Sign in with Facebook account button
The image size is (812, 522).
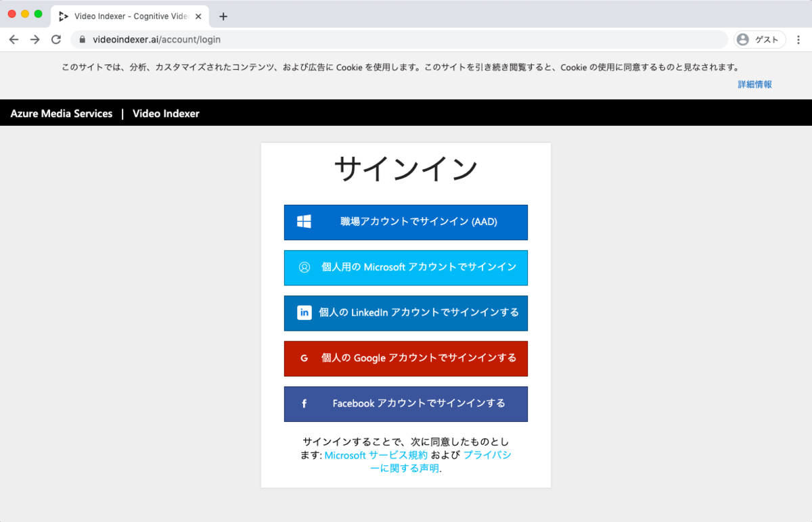(406, 404)
